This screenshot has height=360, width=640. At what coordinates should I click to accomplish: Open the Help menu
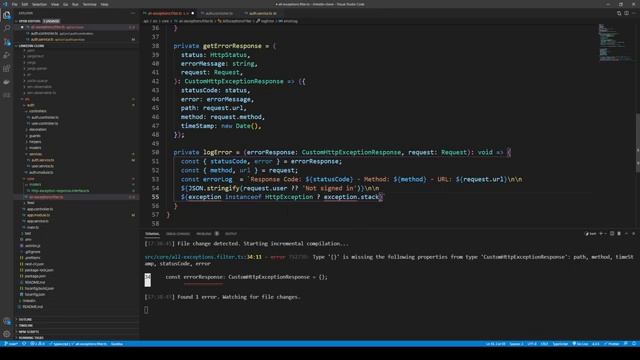coord(104,4)
